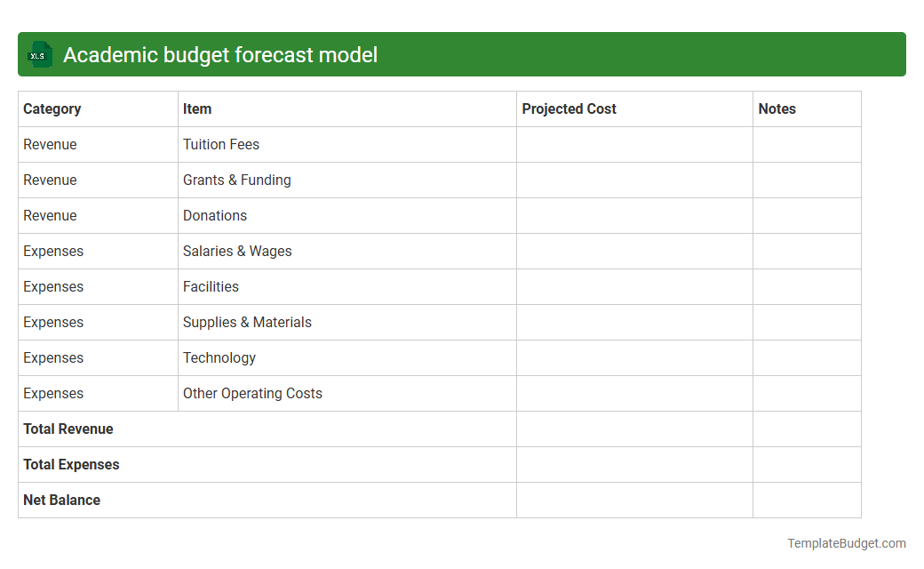Click the Other Operating Costs row
This screenshot has height=569, width=924.
251,393
